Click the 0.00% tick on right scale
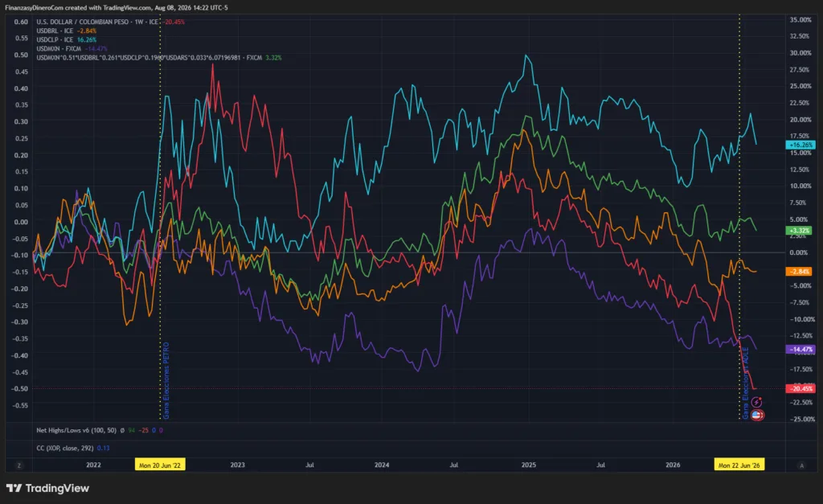The image size is (823, 504). 798,252
